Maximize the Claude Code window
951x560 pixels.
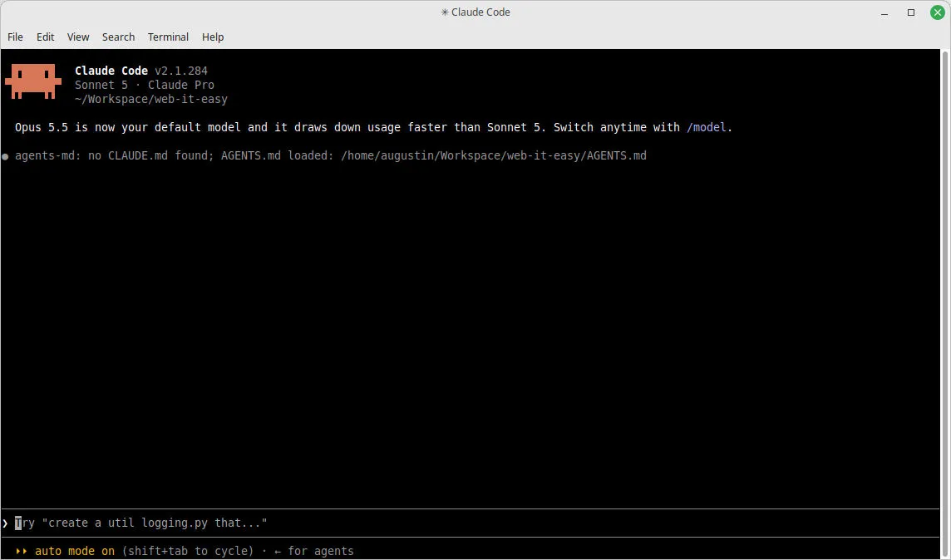coord(911,12)
